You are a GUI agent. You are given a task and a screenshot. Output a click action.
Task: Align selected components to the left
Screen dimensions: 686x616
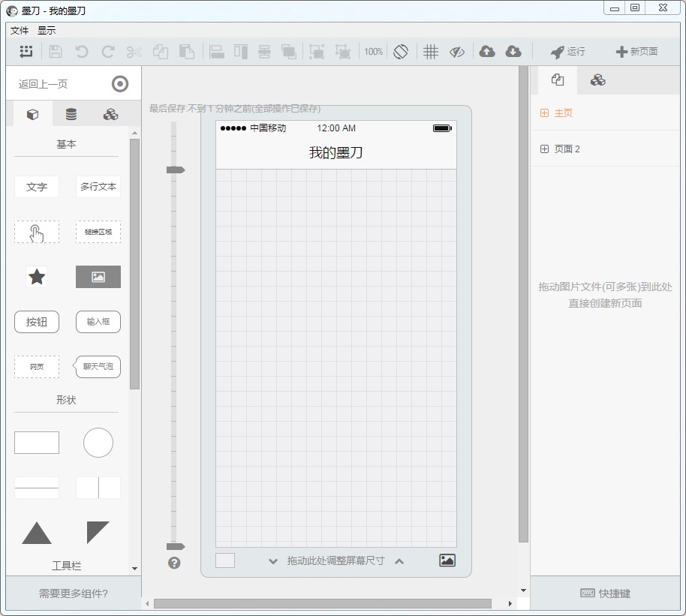pos(217,52)
